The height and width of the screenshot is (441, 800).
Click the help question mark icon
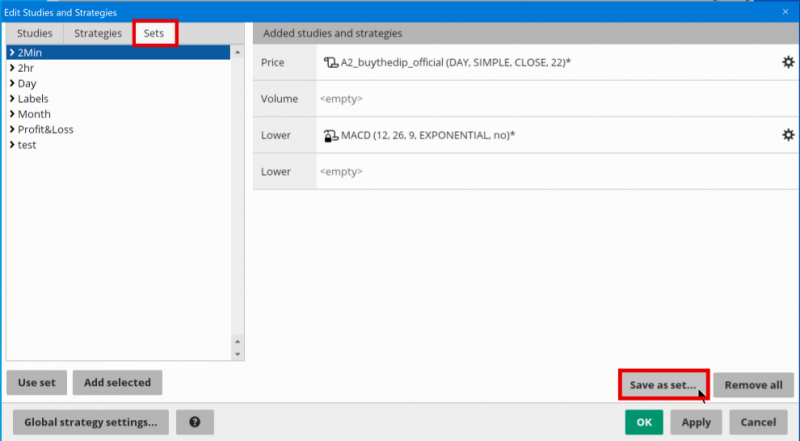pyautogui.click(x=194, y=422)
